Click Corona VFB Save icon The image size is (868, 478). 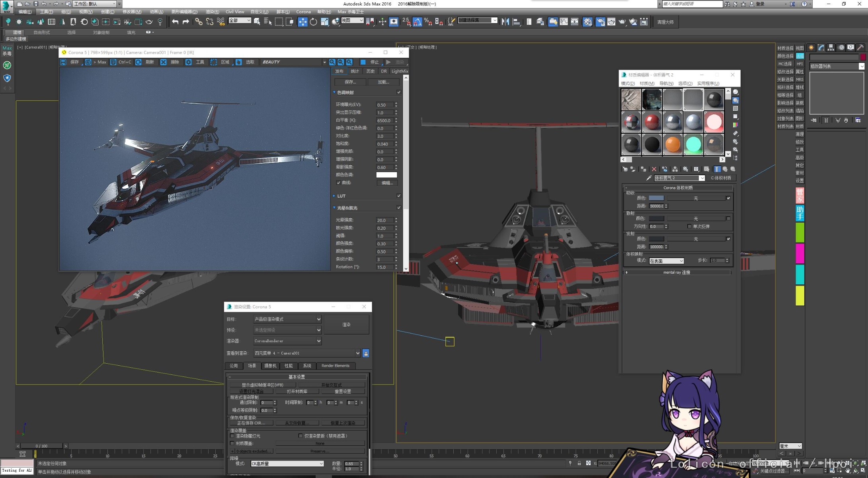[63, 62]
